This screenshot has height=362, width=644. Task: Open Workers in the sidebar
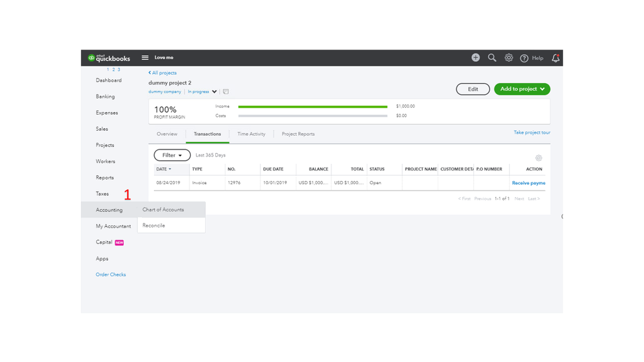coord(106,161)
